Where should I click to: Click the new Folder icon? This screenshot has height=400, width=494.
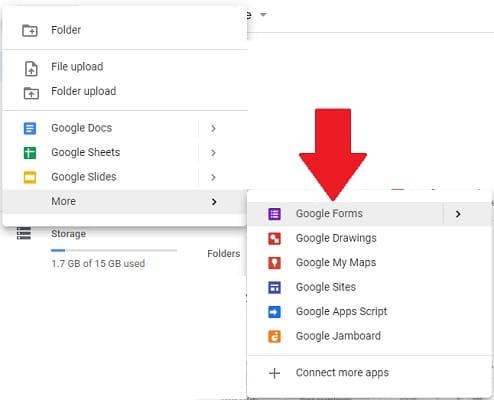click(30, 30)
